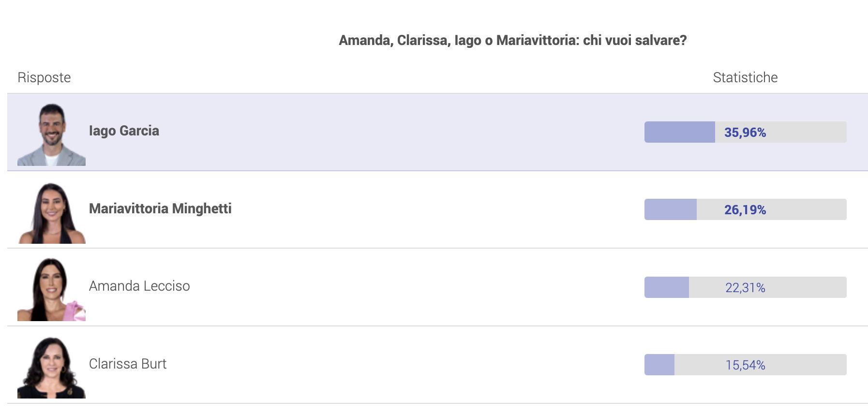
Task: Click the Statistiche column header
Action: point(745,77)
